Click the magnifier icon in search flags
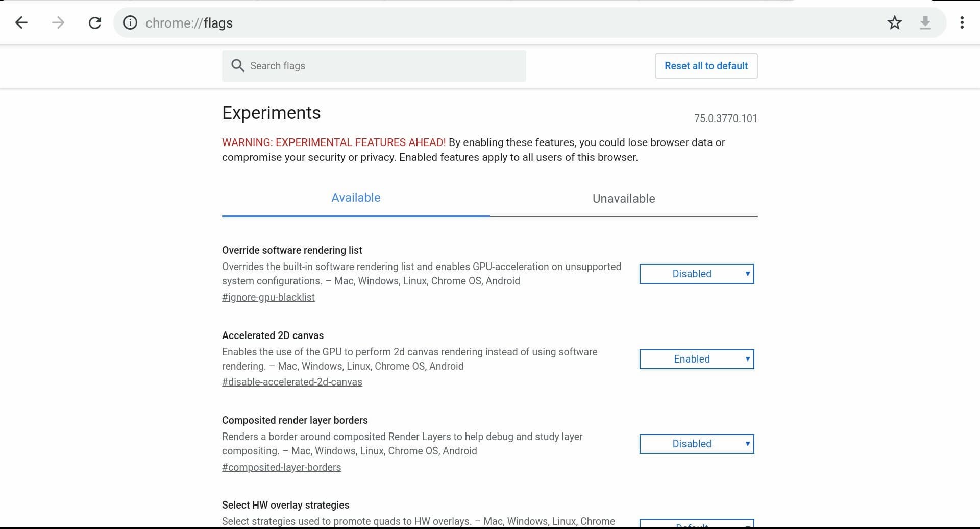 pos(237,65)
